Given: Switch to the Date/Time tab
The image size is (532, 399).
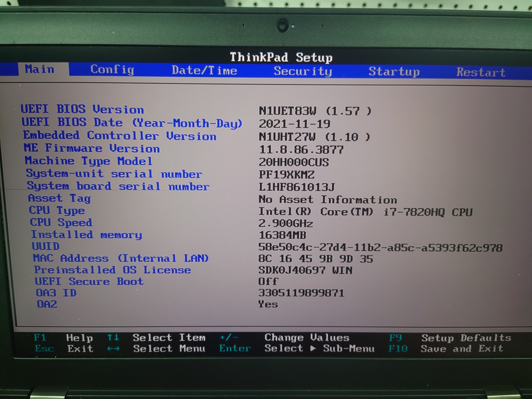Looking at the screenshot, I should (x=204, y=70).
